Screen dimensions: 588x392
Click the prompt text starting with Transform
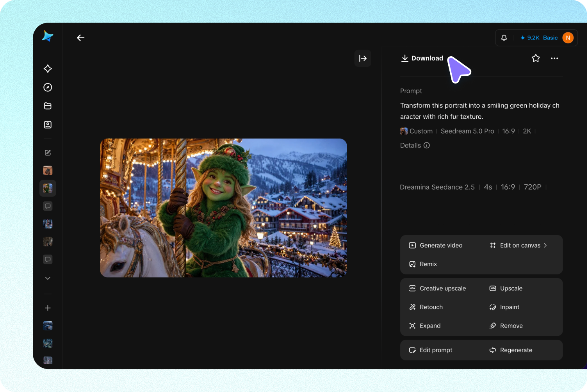[x=480, y=111]
